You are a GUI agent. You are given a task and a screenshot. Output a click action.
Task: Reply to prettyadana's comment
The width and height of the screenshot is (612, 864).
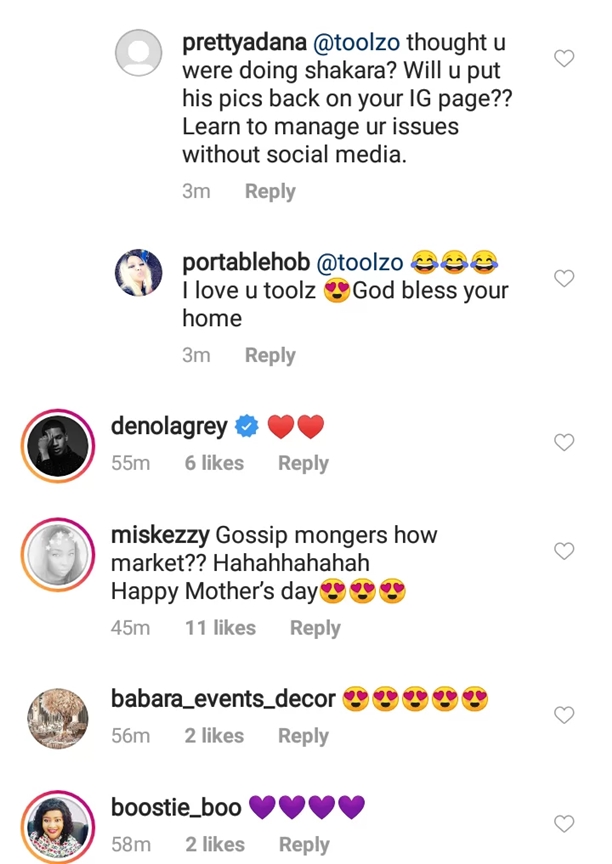point(270,191)
